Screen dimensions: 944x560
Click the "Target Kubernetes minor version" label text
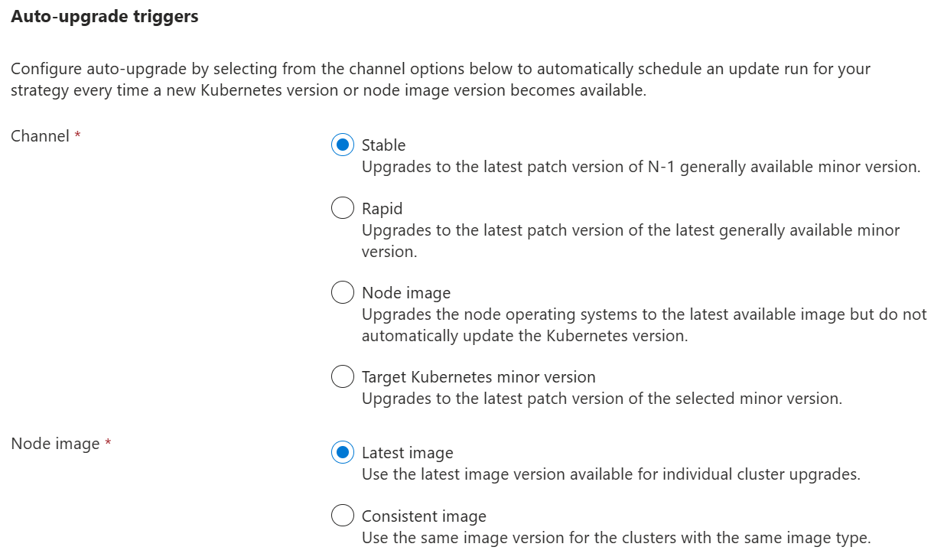tap(478, 376)
